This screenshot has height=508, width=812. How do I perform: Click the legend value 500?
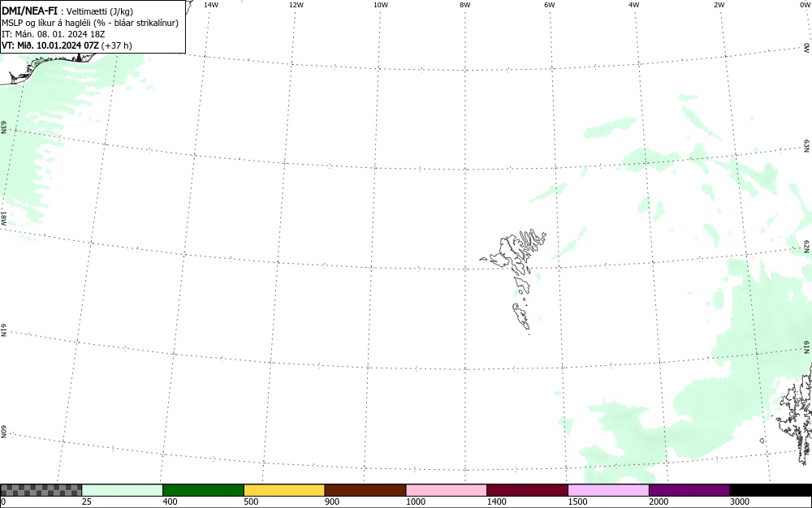(x=251, y=502)
